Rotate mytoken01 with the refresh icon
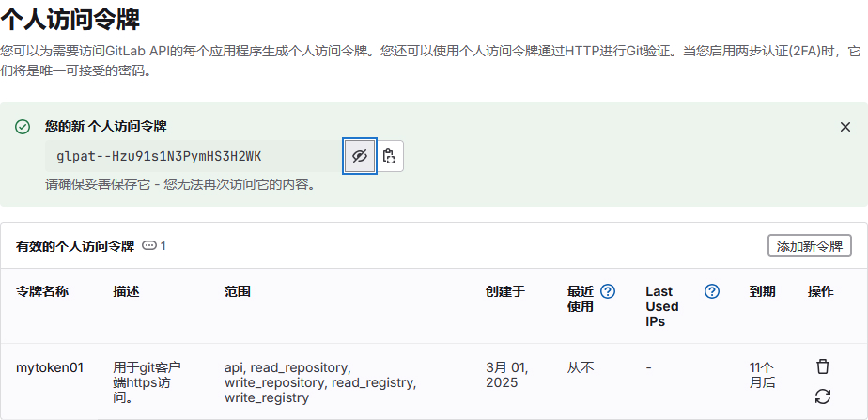The width and height of the screenshot is (868, 420). (x=823, y=397)
